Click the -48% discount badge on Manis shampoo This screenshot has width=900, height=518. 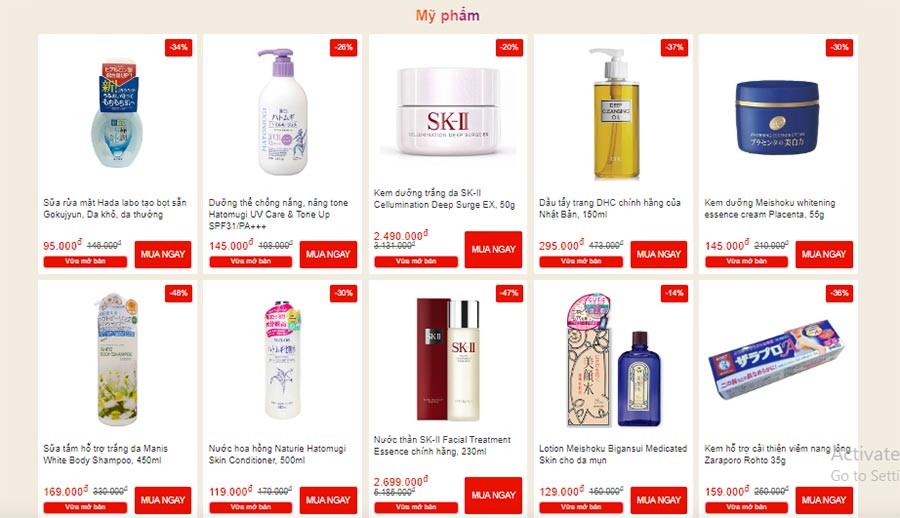(x=179, y=293)
